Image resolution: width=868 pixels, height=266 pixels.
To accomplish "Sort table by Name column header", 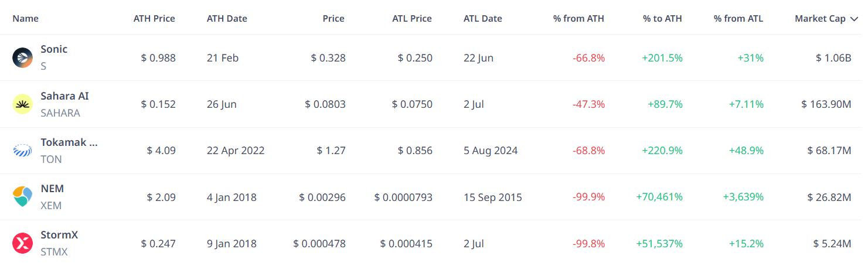I will click(x=25, y=18).
